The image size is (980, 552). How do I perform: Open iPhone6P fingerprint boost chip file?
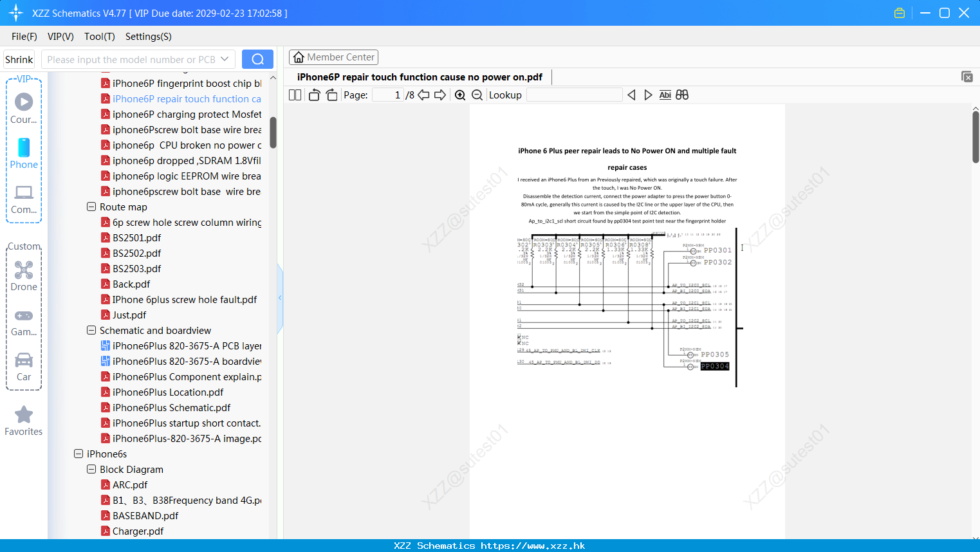tap(181, 83)
